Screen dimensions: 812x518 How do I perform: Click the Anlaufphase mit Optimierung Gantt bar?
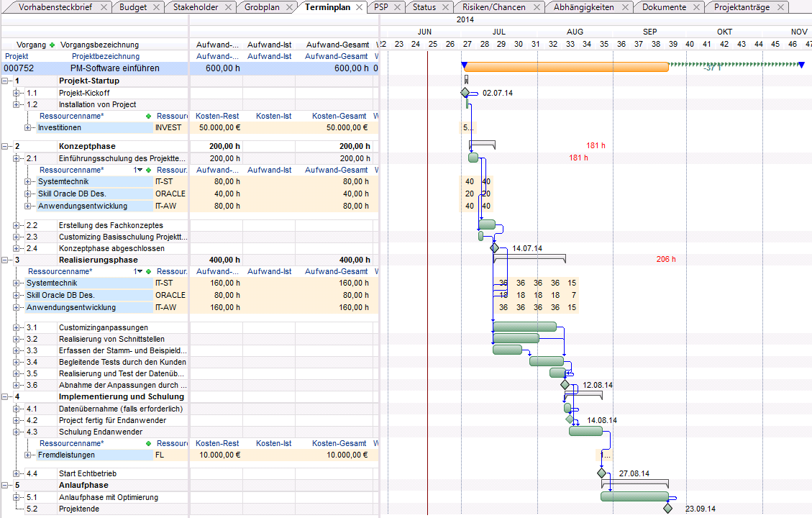[634, 496]
